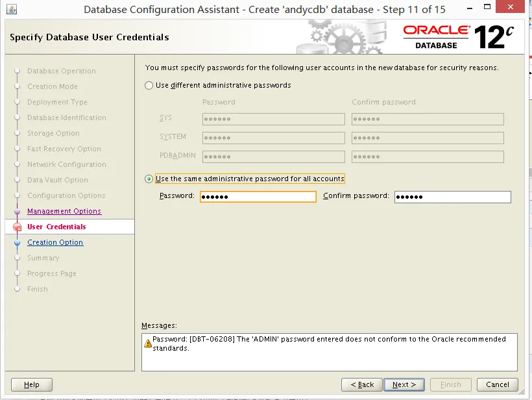The width and height of the screenshot is (532, 400).
Task: Click the Deployment Type step
Action: click(57, 102)
